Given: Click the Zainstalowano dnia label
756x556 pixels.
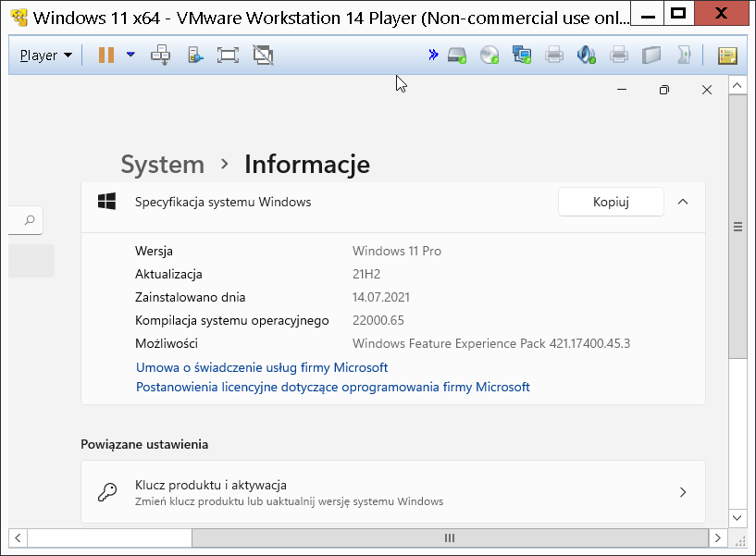Looking at the screenshot, I should 190,297.
